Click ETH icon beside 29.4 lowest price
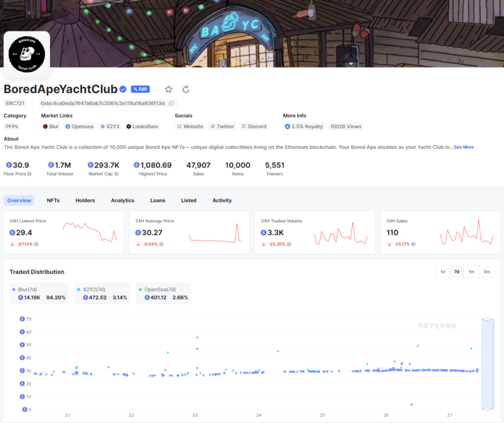The height and width of the screenshot is (423, 504). [12, 233]
